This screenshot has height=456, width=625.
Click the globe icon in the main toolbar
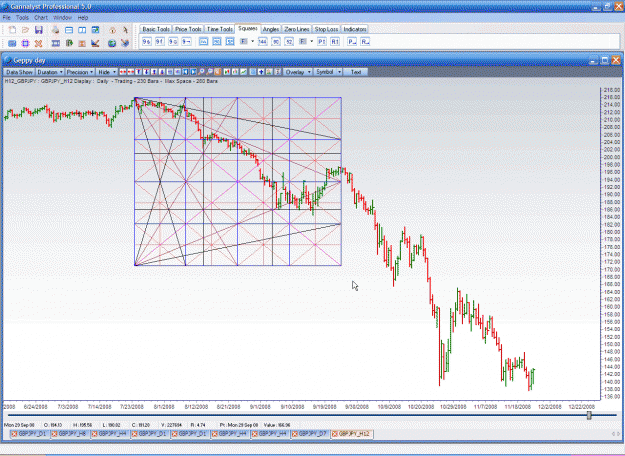click(112, 43)
